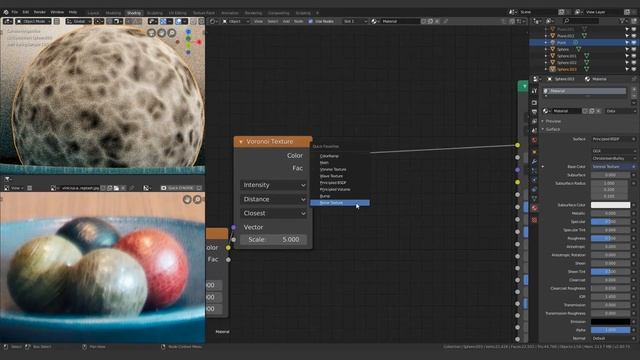Click the node editor Material name field
This screenshot has height=360, width=640.
point(400,21)
